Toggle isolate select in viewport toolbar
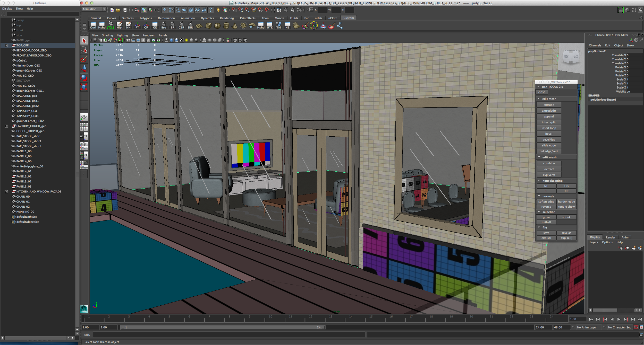Image resolution: width=644 pixels, height=345 pixels. (x=227, y=40)
